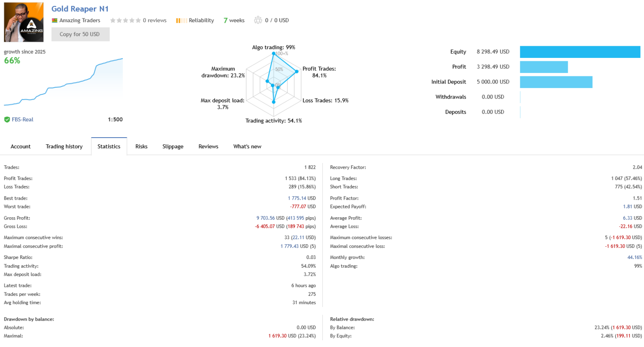Screen dimensions: 644x347
Task: Open the FBS-Real broker link
Action: pos(23,120)
